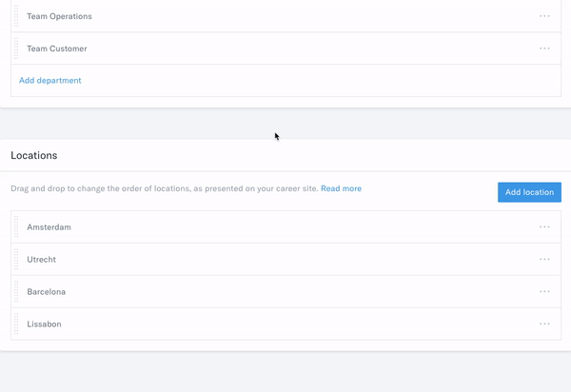This screenshot has width=571, height=392.
Task: Select the Lissabon location row
Action: [285, 323]
